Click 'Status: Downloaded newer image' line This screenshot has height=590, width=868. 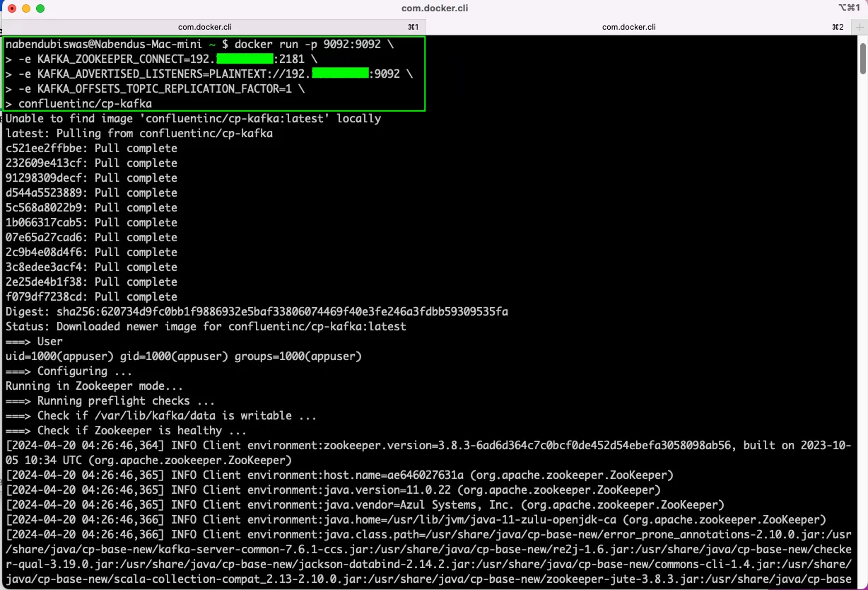[x=206, y=326]
